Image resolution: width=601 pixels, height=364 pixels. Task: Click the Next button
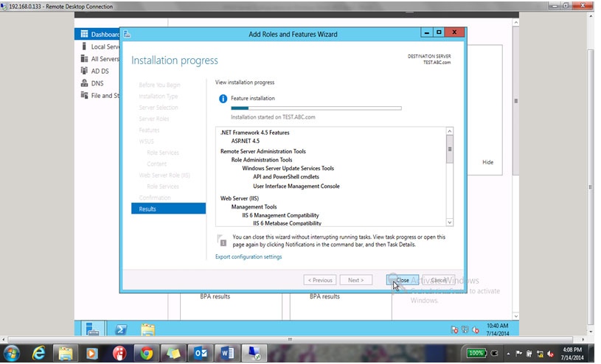pos(355,280)
